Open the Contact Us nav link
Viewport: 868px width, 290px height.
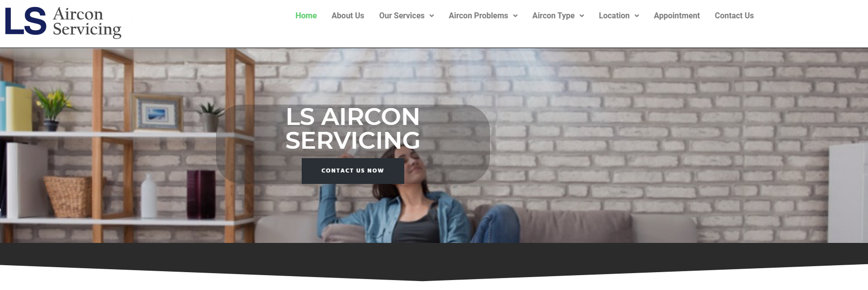(734, 16)
